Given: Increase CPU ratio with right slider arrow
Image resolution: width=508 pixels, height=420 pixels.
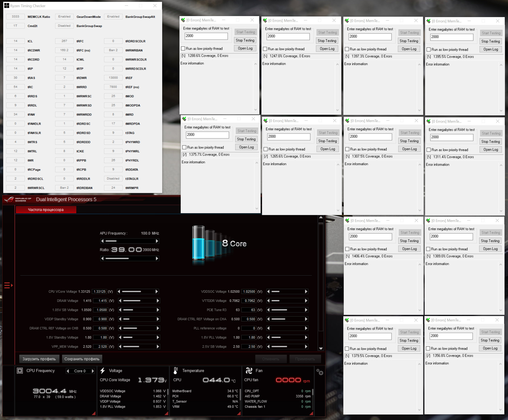Looking at the screenshot, I should pyautogui.click(x=157, y=259).
